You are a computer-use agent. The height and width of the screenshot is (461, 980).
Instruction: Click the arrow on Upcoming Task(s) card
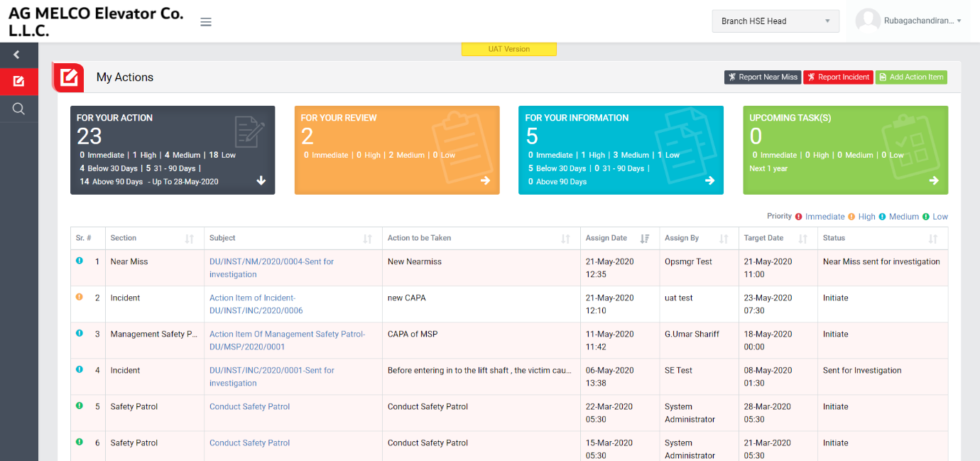coord(934,180)
